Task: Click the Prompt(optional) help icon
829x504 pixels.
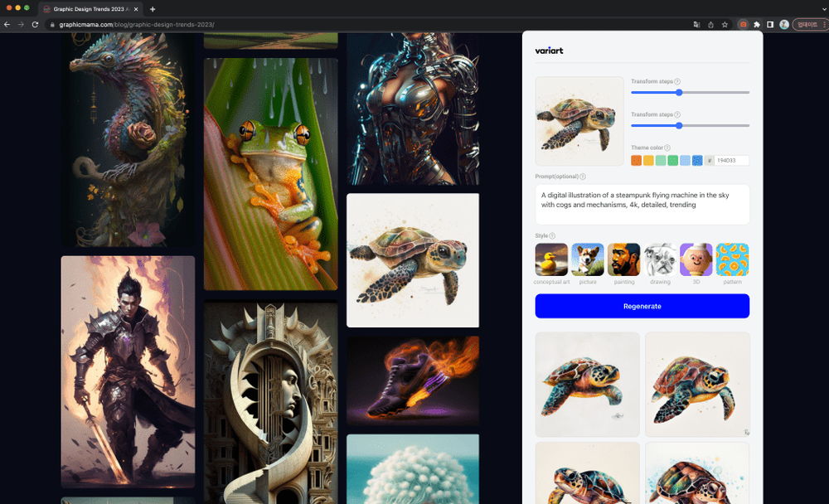Action: click(583, 177)
